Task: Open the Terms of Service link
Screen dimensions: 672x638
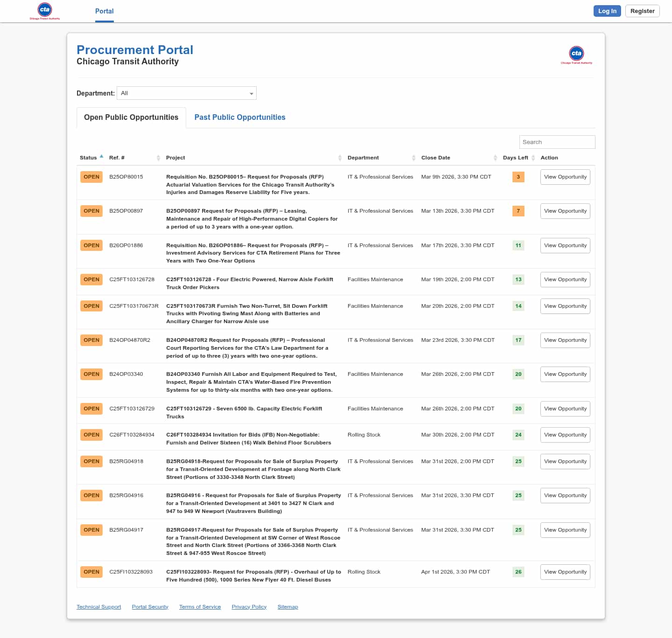Action: 200,607
